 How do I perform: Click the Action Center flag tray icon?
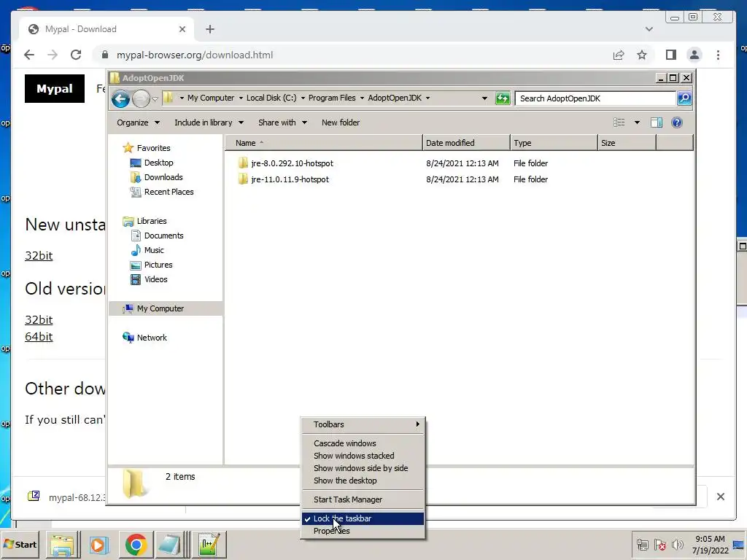click(x=659, y=544)
